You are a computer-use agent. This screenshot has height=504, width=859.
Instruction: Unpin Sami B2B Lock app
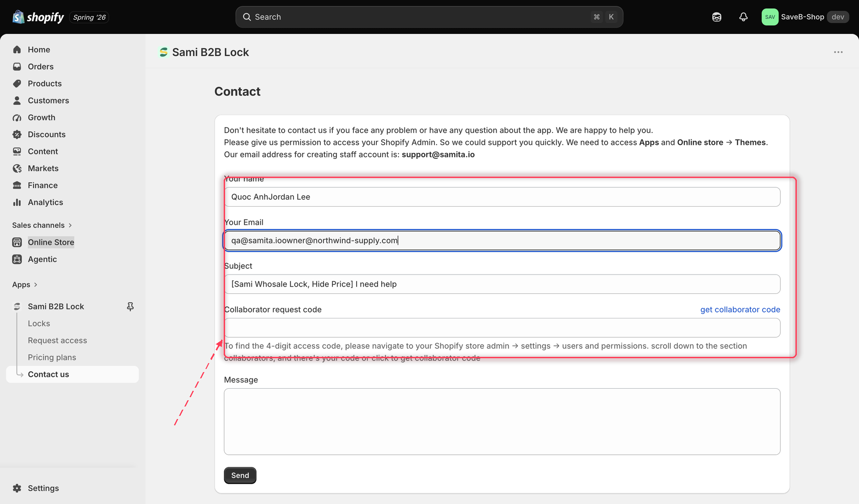point(130,306)
